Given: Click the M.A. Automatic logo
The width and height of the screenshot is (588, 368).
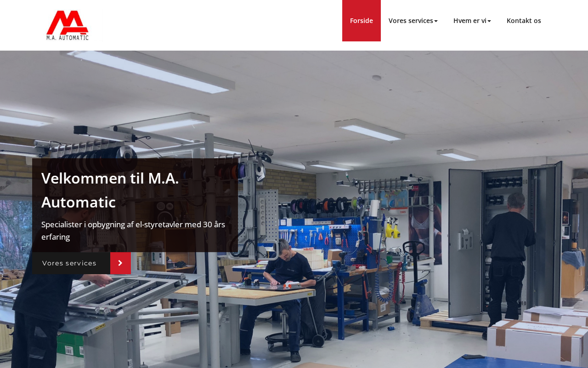Looking at the screenshot, I should (x=68, y=25).
